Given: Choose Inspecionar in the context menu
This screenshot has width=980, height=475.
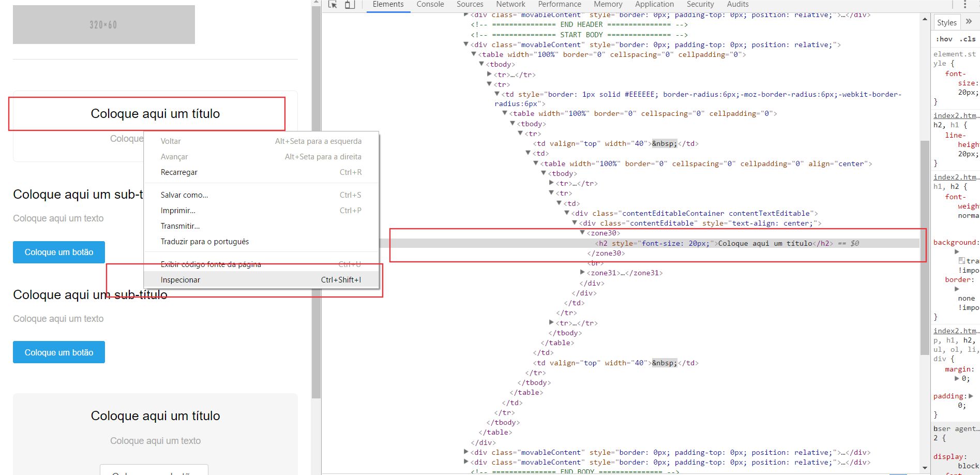Looking at the screenshot, I should point(261,280).
